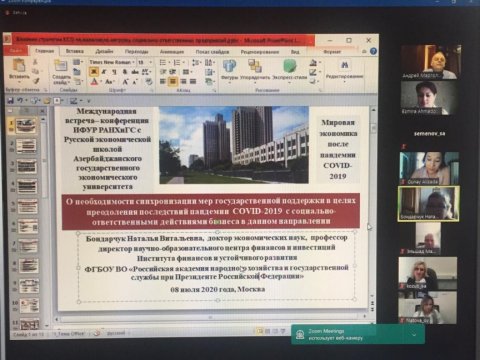The image size is (480, 360).
Task: Toggle Bold formatting in Font group
Action: (x=94, y=71)
